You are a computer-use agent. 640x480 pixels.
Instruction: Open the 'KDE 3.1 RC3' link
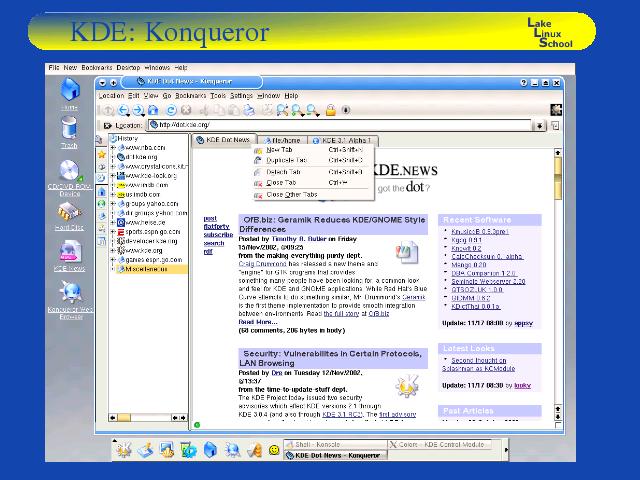tap(342, 415)
